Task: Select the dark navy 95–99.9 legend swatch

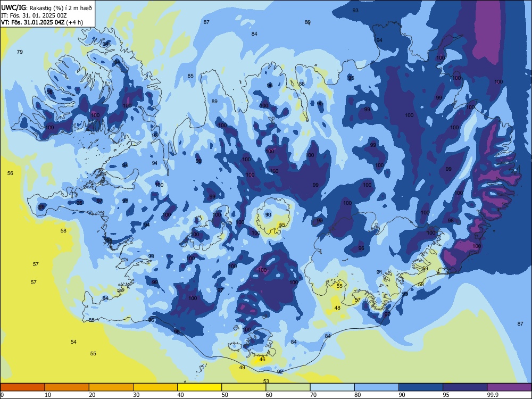Action: click(465, 387)
